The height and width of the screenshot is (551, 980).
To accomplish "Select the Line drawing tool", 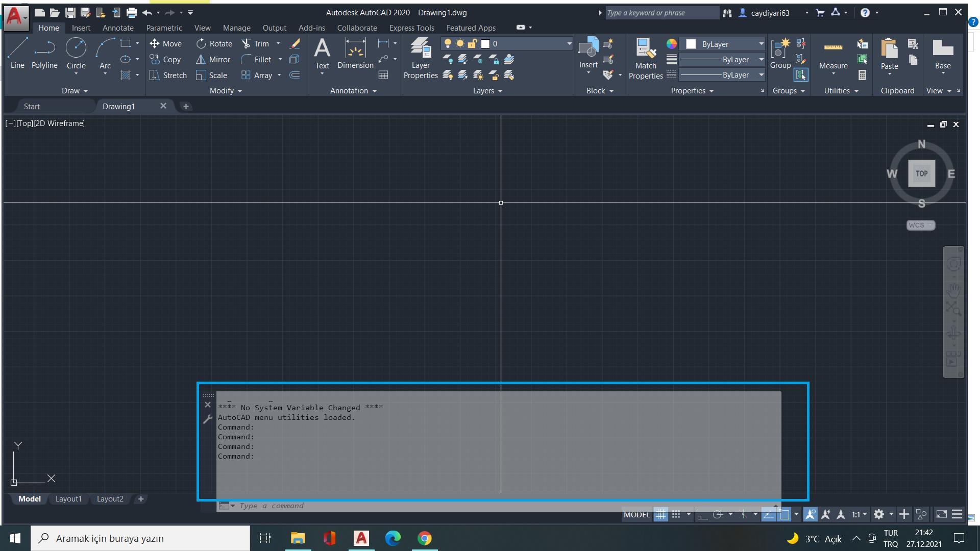I will tap(17, 53).
